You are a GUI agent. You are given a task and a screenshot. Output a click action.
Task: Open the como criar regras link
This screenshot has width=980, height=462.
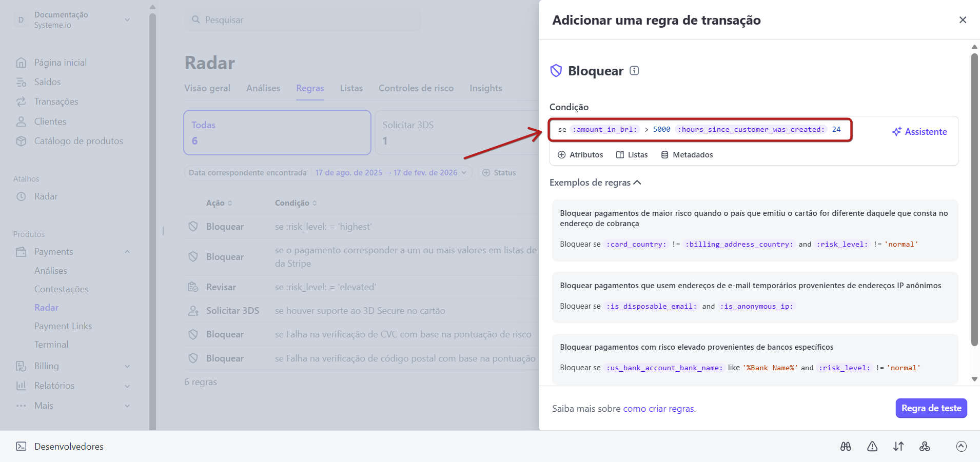coord(659,409)
